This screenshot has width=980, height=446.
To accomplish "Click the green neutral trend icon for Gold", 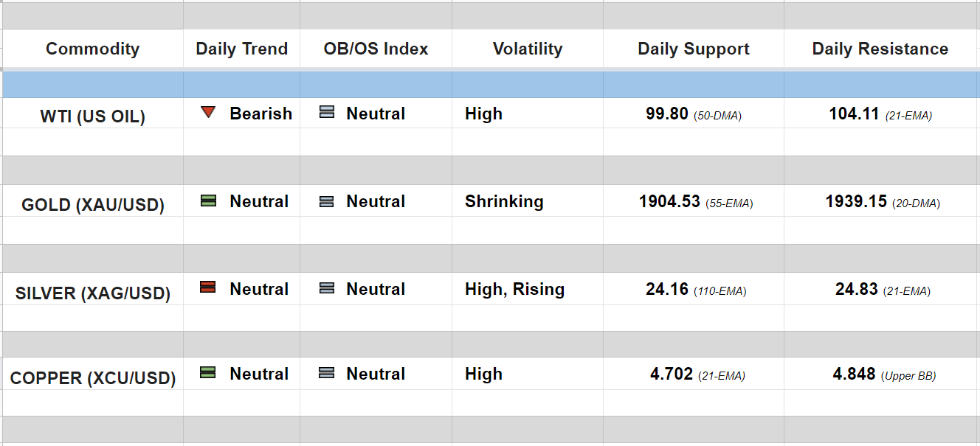I will point(208,201).
